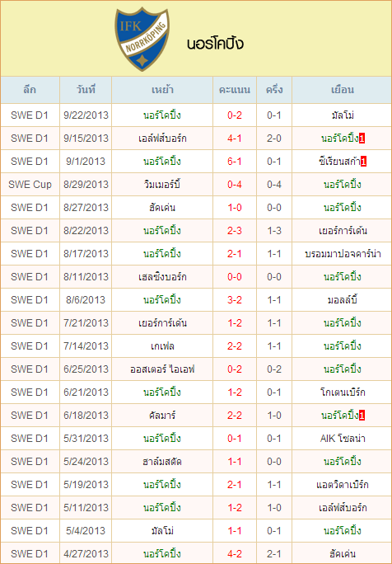392x564 pixels.
Task: Click the มอลล์บี้ away team
Action: pyautogui.click(x=343, y=299)
